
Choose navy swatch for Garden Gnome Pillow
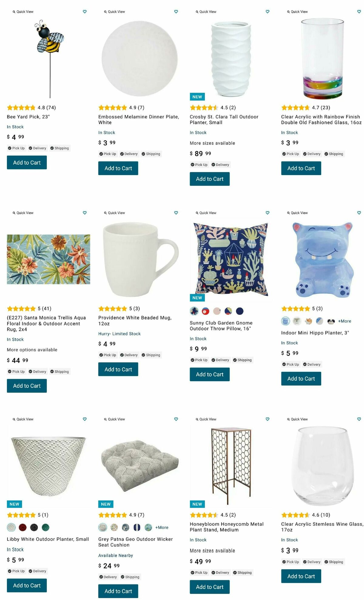pos(240,311)
